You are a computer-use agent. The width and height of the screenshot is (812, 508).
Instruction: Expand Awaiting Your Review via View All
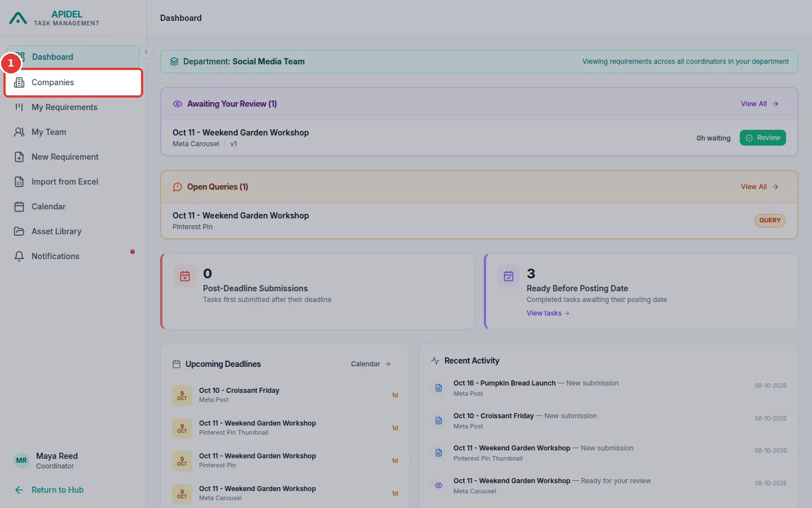click(x=760, y=104)
